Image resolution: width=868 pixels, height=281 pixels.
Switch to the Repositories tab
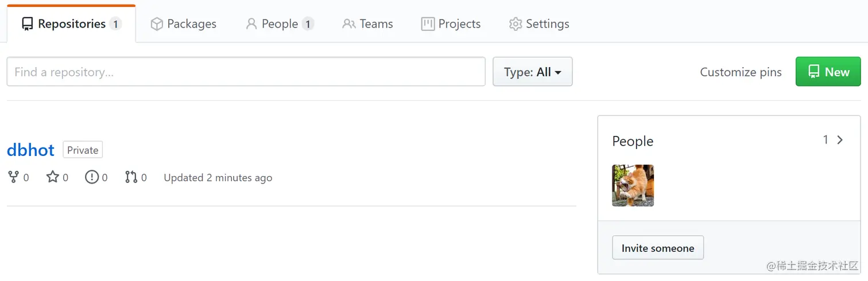71,24
